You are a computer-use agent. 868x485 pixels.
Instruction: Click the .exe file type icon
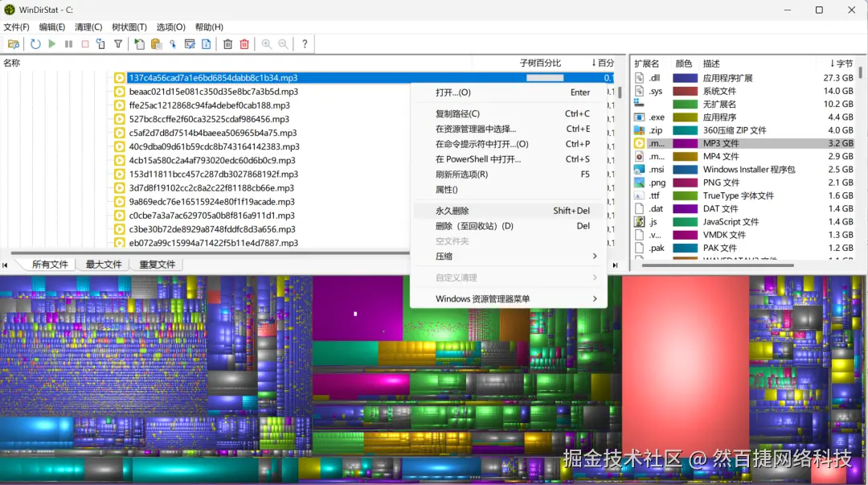click(640, 117)
